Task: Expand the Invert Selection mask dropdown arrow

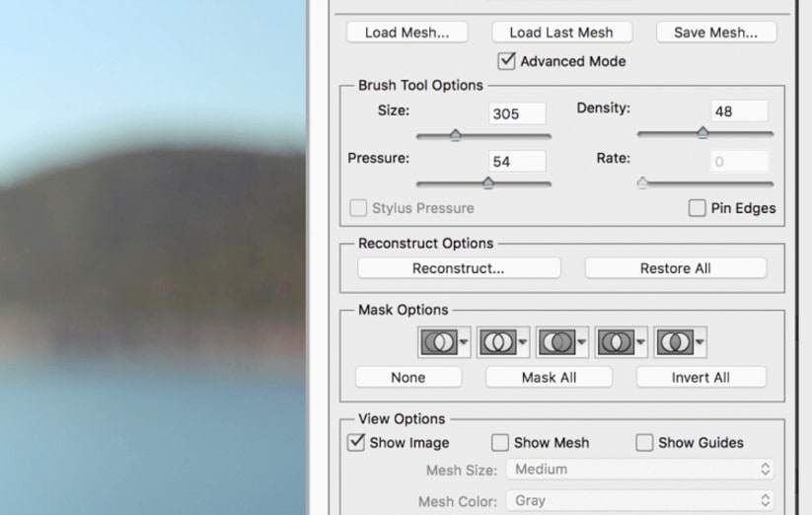Action: pos(700,343)
